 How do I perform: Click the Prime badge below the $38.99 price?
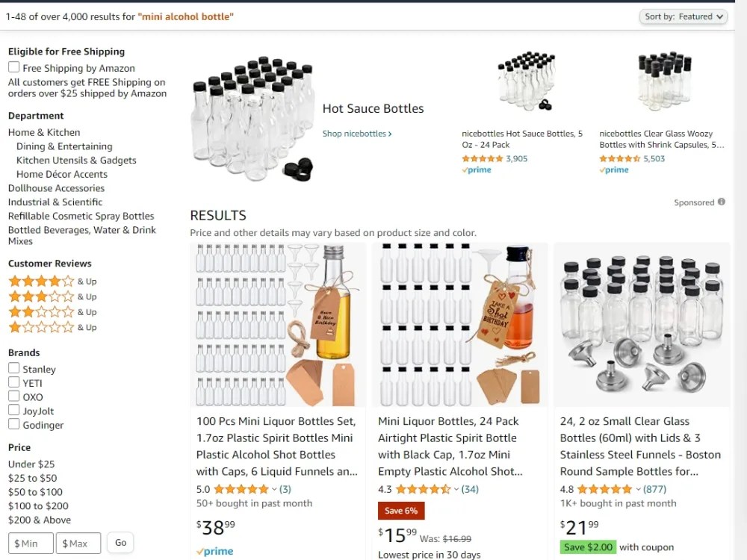214,550
